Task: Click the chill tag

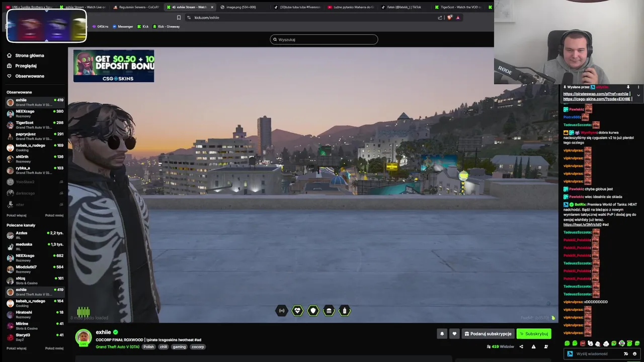Action: (164, 347)
